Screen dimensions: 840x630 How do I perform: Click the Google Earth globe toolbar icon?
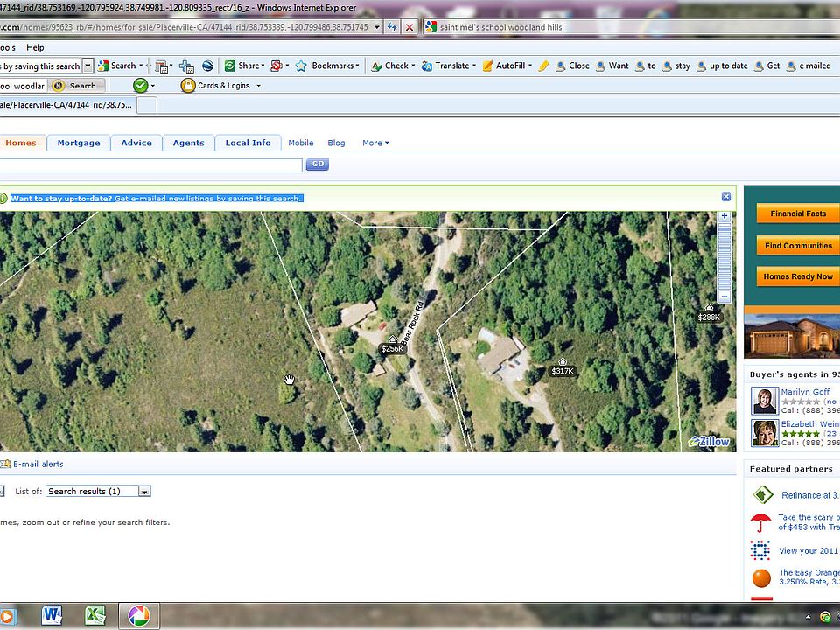click(208, 66)
